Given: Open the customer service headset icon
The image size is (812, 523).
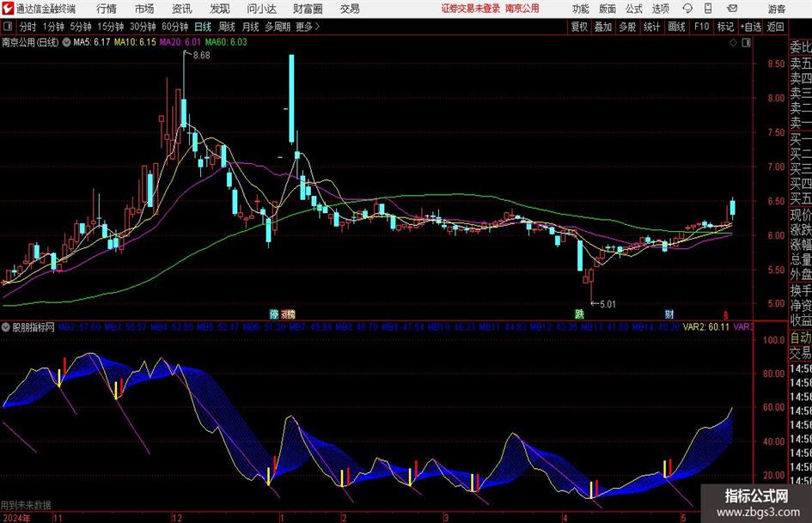Looking at the screenshot, I should pyautogui.click(x=687, y=9).
